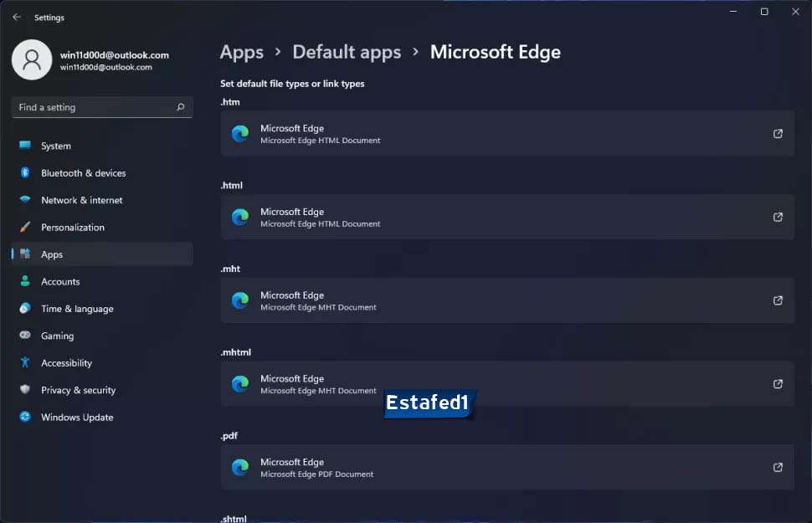Image resolution: width=812 pixels, height=523 pixels.
Task: Open Accessibility settings in sidebar
Action: click(x=66, y=363)
